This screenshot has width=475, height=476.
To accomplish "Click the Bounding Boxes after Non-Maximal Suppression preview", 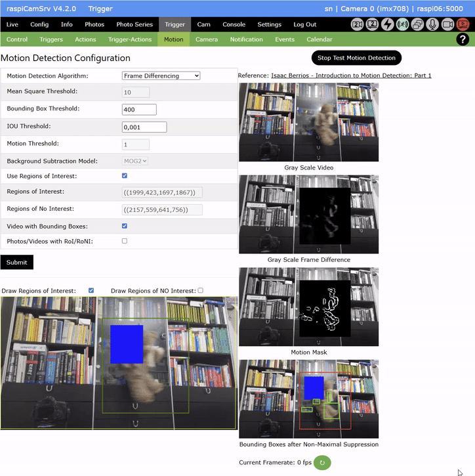I will (309, 399).
